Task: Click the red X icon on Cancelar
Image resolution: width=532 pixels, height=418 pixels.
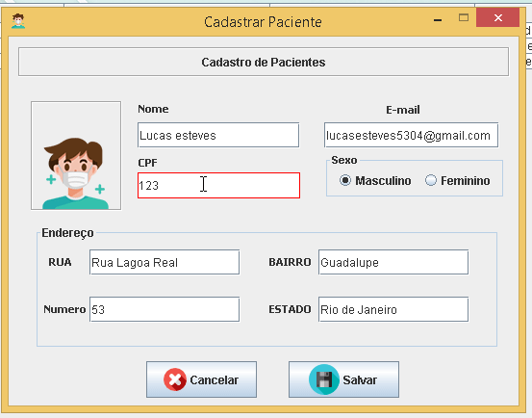Action: [x=175, y=379]
